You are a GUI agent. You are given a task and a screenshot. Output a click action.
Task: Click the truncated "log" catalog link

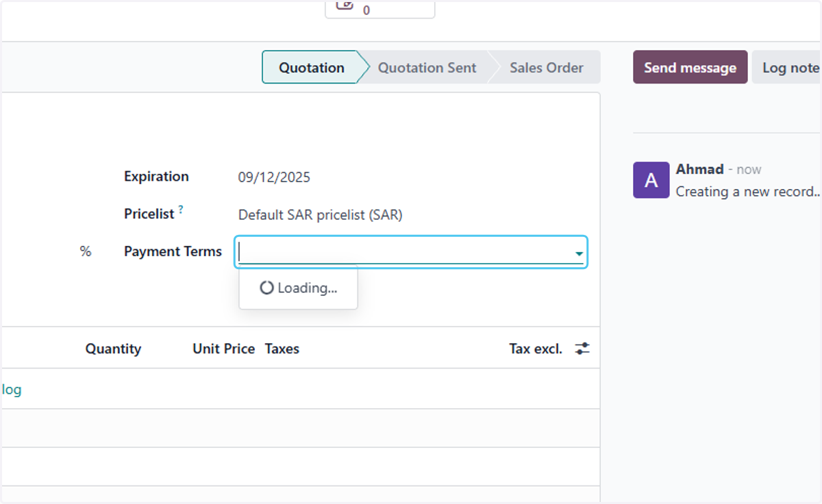click(12, 390)
